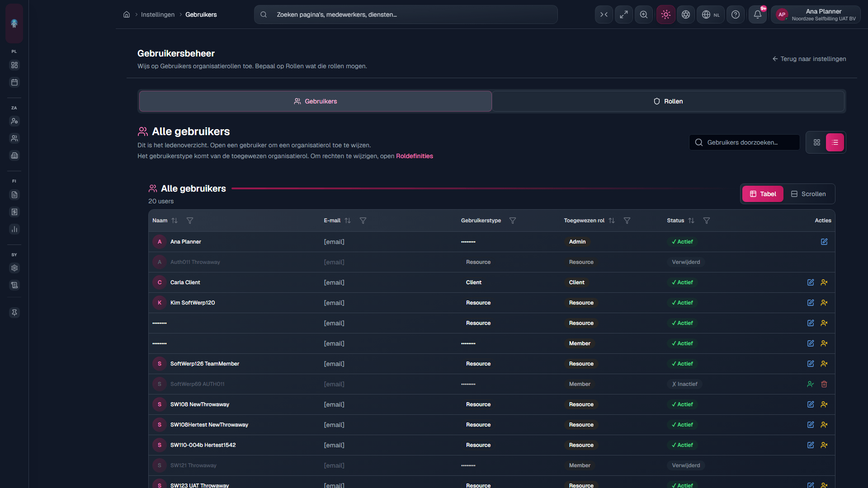Open the dashboard grid icon in sidebar
Image resolution: width=868 pixels, height=488 pixels.
pos(14,65)
